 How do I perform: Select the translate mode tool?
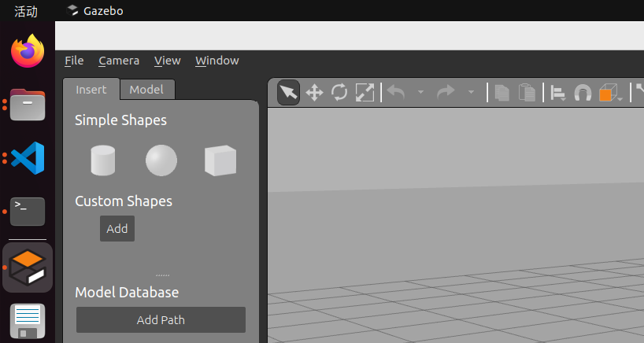(x=314, y=92)
